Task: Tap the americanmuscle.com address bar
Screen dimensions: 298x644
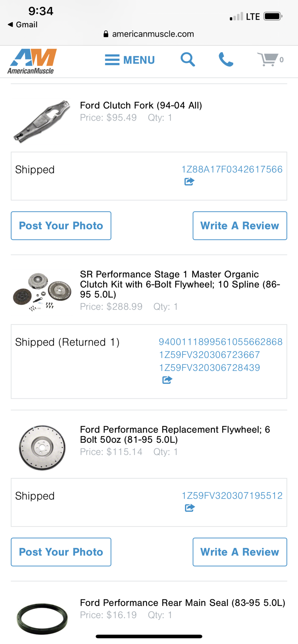Action: pos(149,34)
